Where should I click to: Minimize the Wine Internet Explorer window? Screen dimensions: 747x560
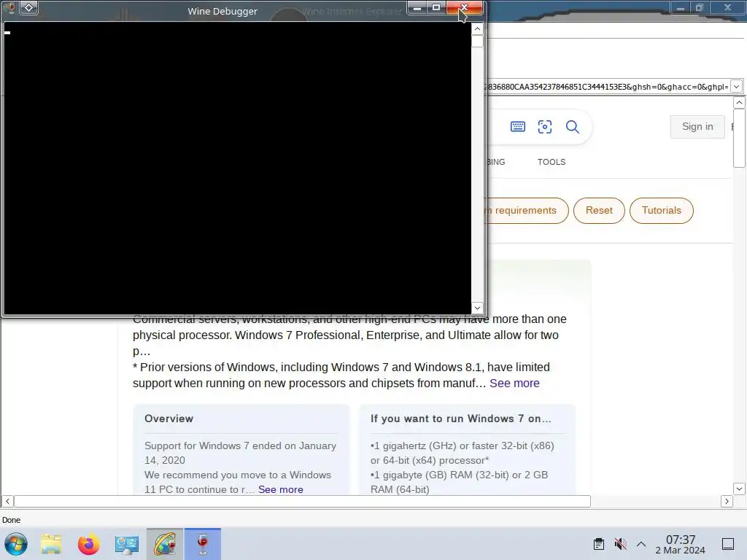tap(681, 7)
